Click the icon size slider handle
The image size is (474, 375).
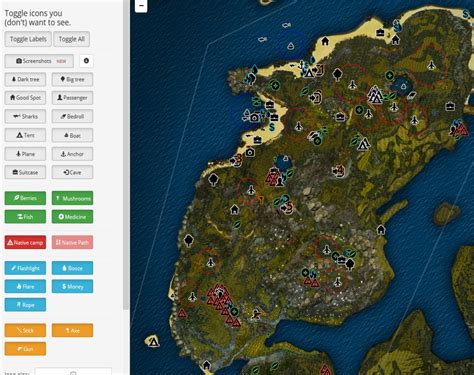tap(73, 373)
